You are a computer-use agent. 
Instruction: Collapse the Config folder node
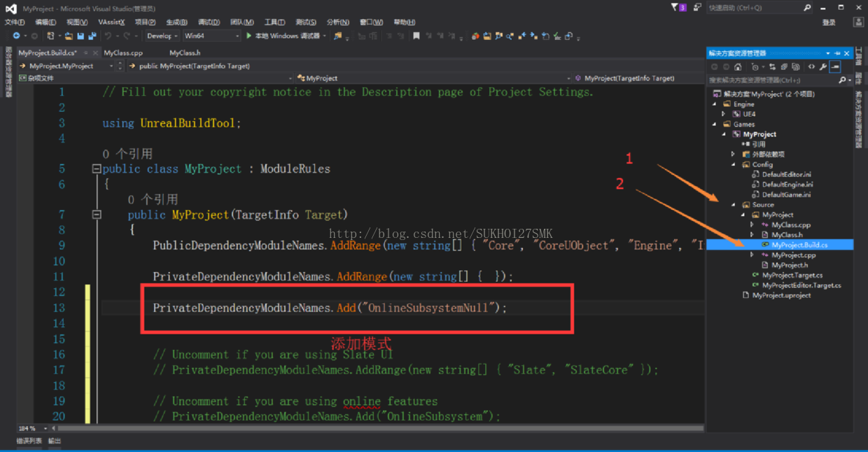[734, 164]
